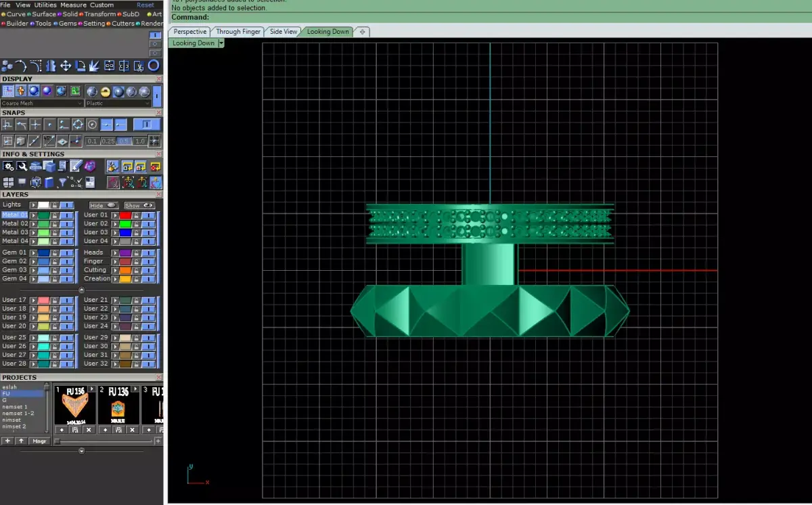Click the add project plus button
The width and height of the screenshot is (812, 505).
(x=7, y=441)
